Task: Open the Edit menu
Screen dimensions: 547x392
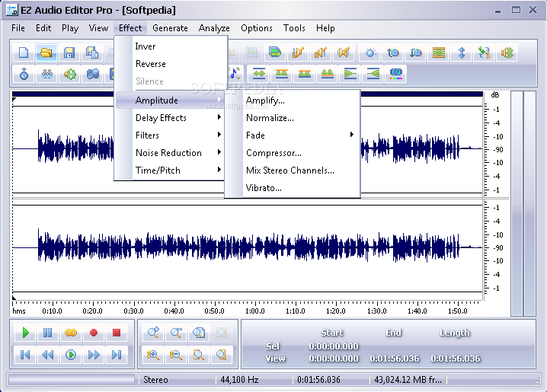Action: (x=43, y=28)
